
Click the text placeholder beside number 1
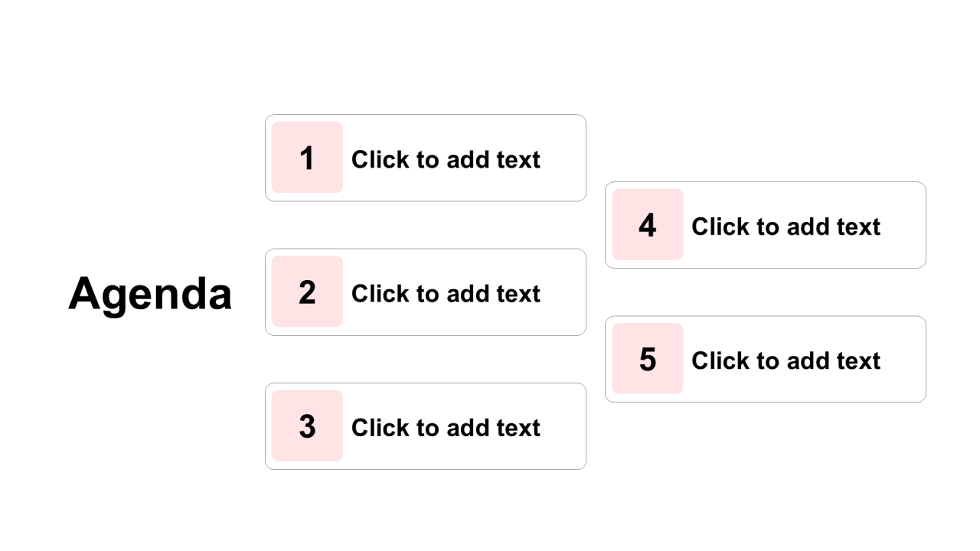(x=446, y=159)
